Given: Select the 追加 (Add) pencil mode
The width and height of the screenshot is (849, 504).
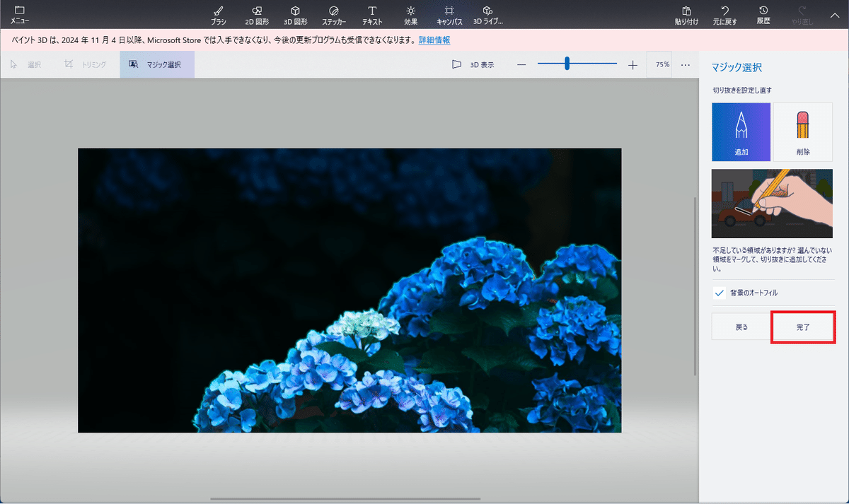Looking at the screenshot, I should coord(741,131).
